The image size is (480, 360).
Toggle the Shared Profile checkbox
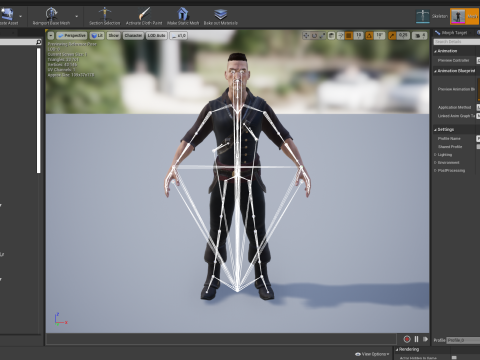478,147
